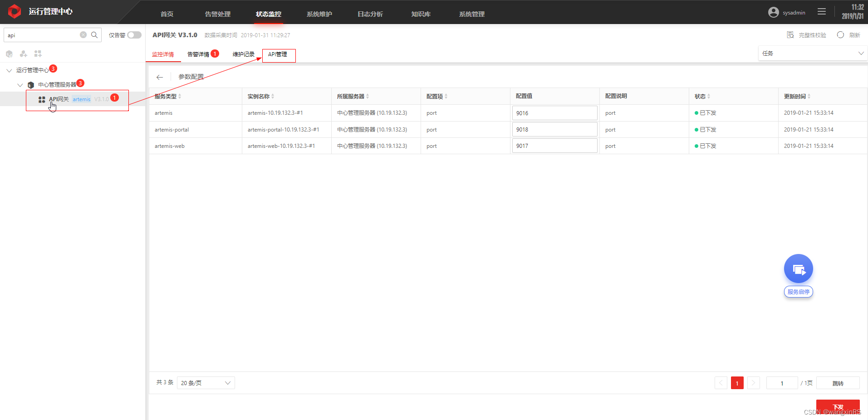Open 状态监控 in the top menu
Screen dimensions: 868x420
(269, 14)
